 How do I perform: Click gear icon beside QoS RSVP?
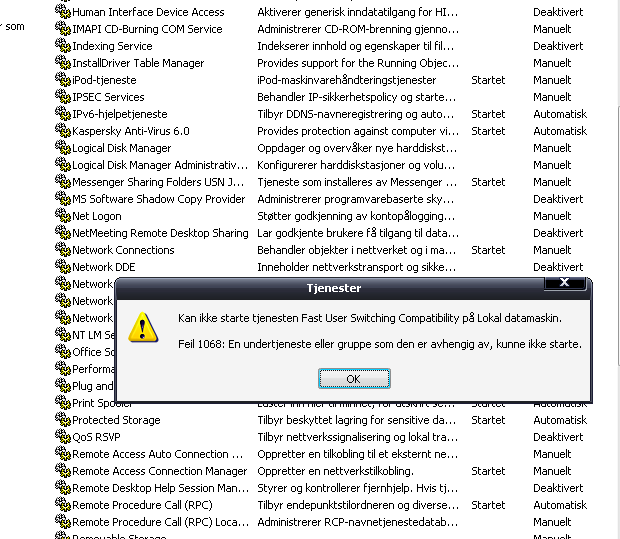[62, 437]
